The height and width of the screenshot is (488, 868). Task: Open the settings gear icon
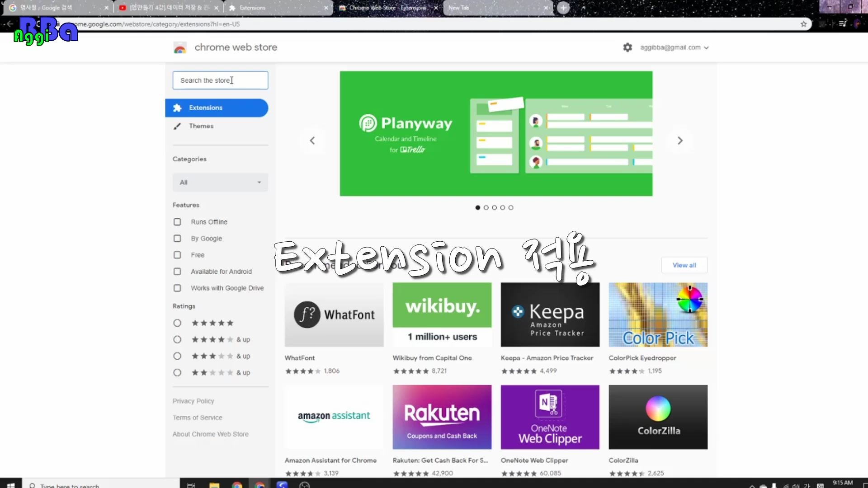(627, 47)
